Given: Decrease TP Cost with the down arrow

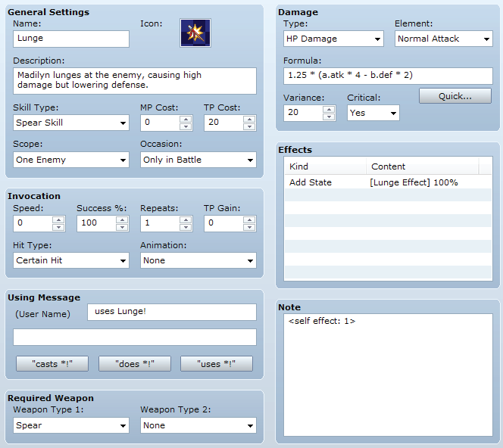Looking at the screenshot, I should click(249, 126).
